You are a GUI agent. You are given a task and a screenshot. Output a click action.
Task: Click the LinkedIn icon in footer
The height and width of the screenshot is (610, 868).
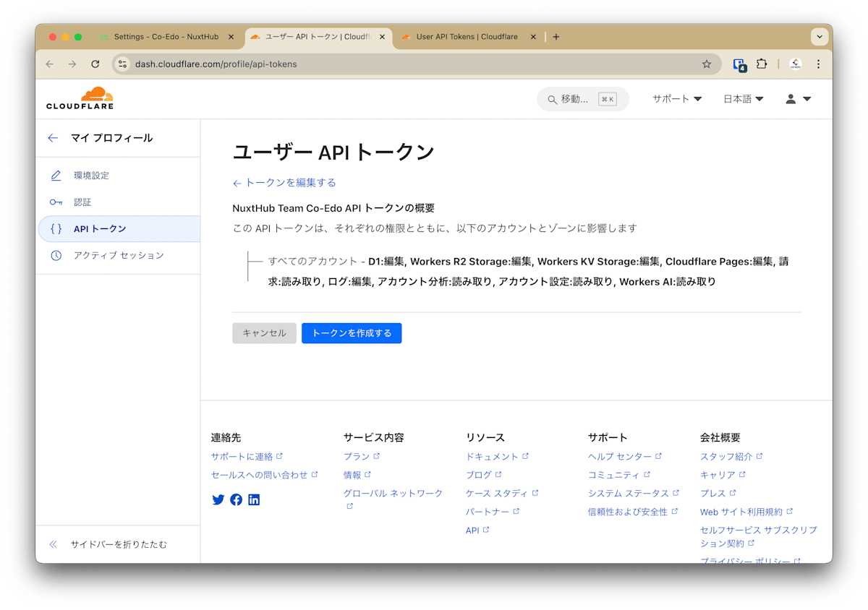point(254,499)
